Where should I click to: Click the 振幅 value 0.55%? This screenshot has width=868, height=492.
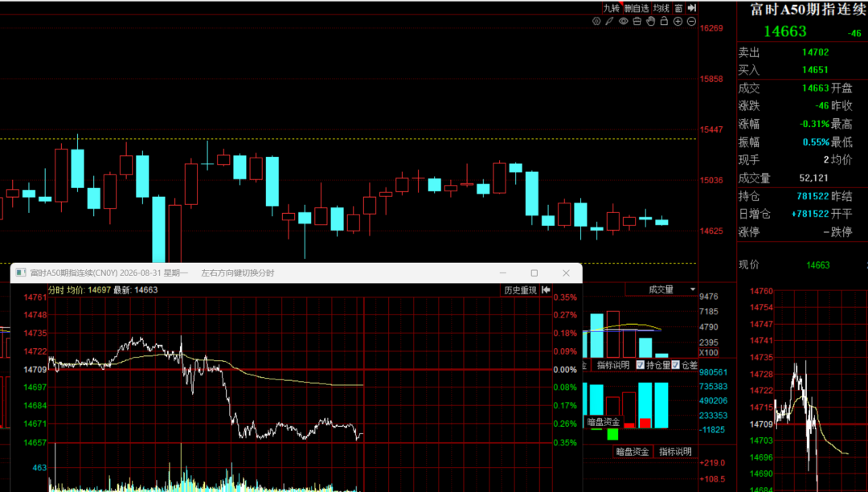click(816, 142)
